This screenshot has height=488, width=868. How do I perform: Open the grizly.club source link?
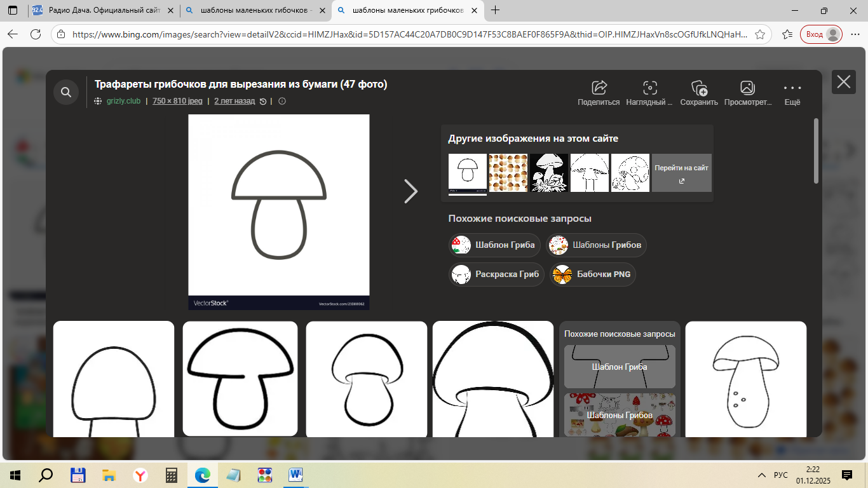123,101
